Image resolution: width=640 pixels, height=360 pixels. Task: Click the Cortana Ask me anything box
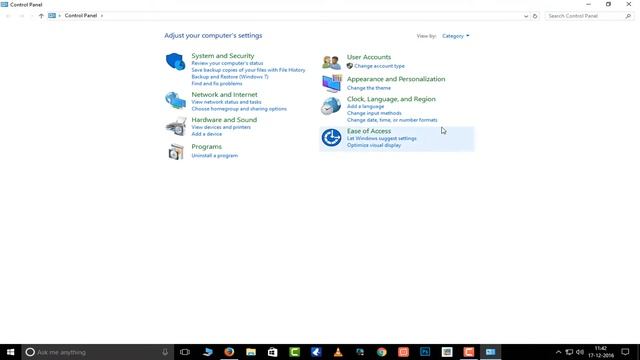tap(98, 352)
